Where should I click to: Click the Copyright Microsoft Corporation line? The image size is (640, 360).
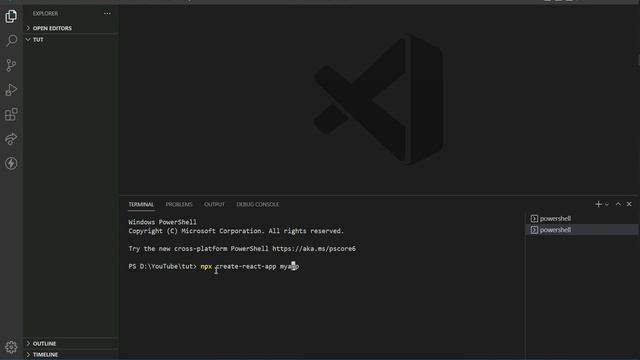coord(236,231)
